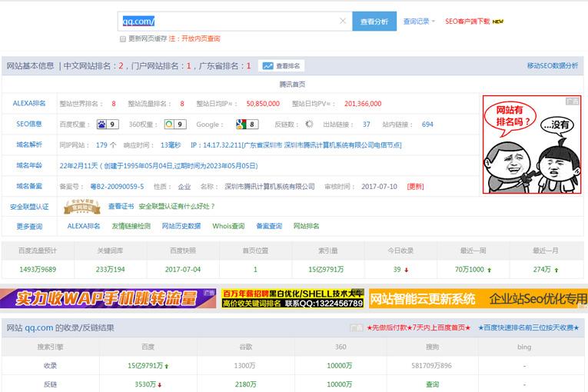
Task: Open 百度快速排名前三位按天收费 ad link
Action: coord(528,328)
